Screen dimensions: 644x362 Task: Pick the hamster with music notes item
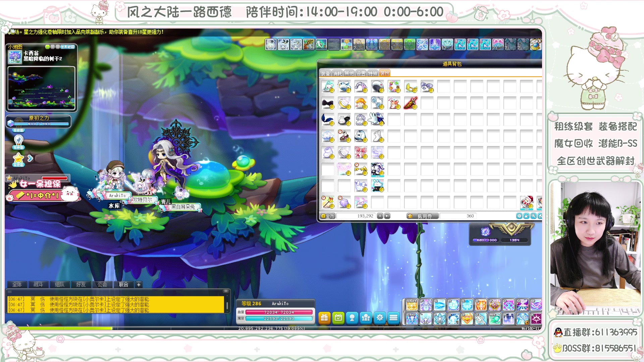394,103
